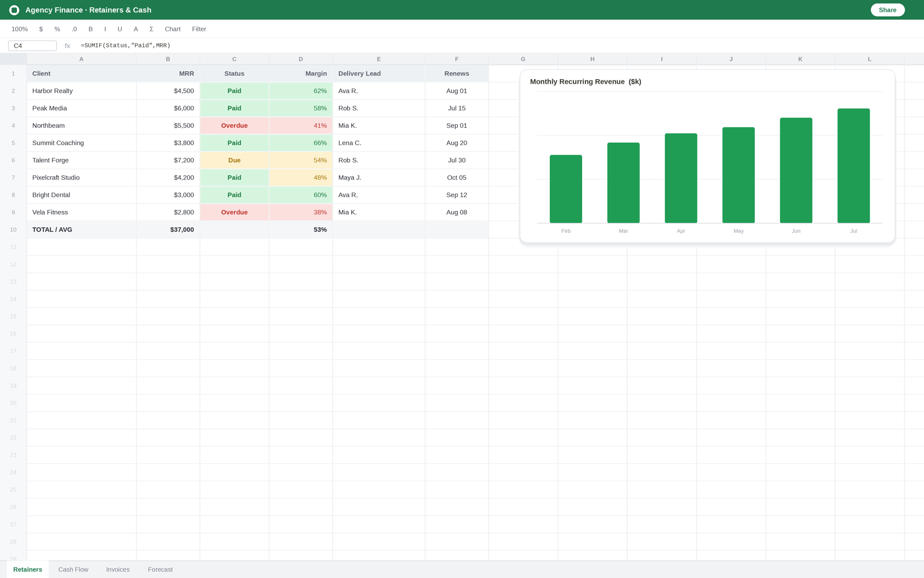The height and width of the screenshot is (578, 924).
Task: Apply percent format with % button
Action: point(57,29)
